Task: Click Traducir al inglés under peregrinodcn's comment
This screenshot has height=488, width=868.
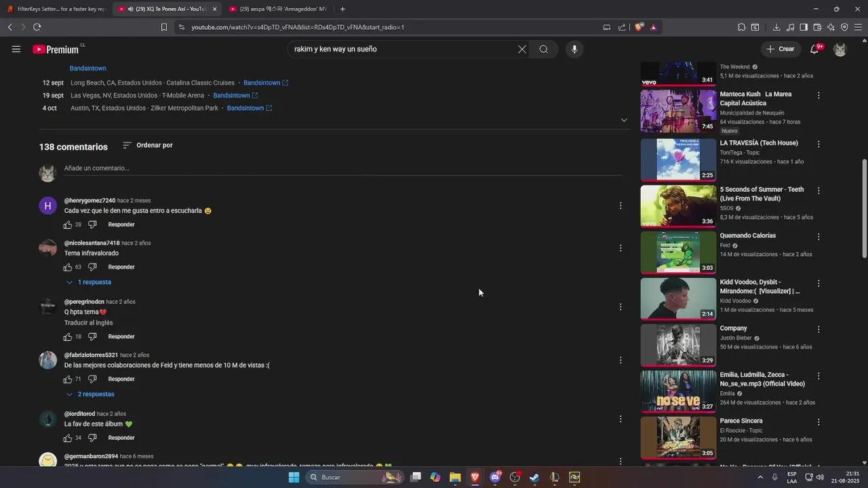Action: coord(88,323)
